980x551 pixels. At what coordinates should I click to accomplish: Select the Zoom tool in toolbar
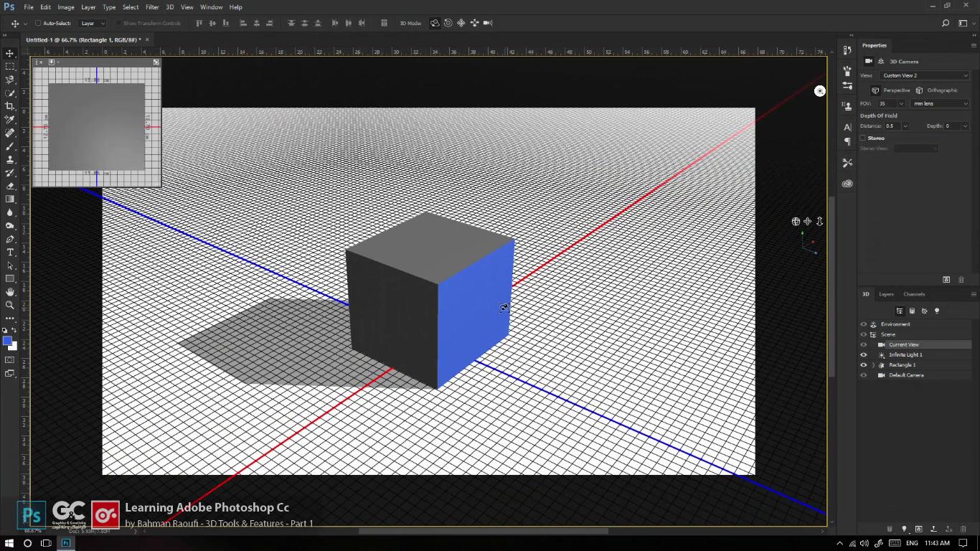10,305
